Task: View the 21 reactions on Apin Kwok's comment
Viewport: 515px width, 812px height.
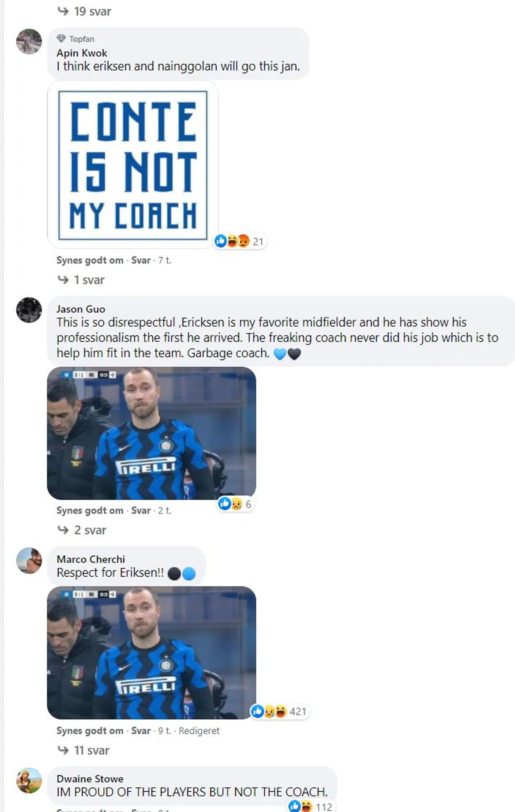Action: click(240, 241)
